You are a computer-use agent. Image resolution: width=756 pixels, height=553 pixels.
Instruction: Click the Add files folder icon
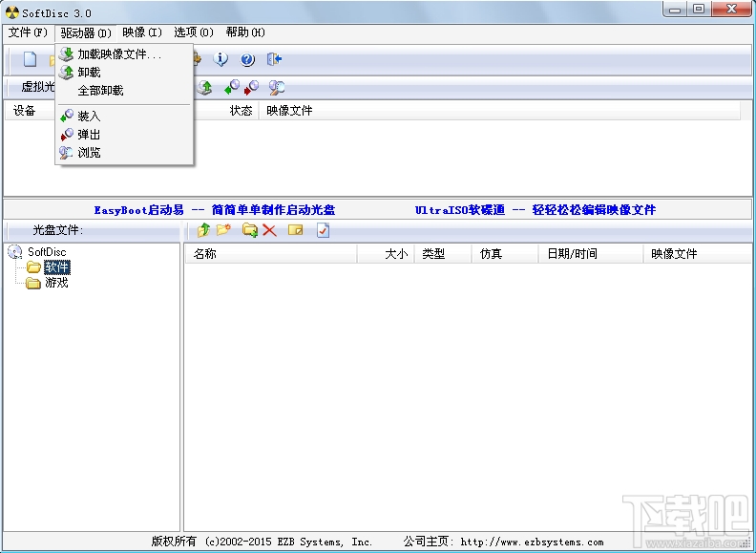coord(250,230)
